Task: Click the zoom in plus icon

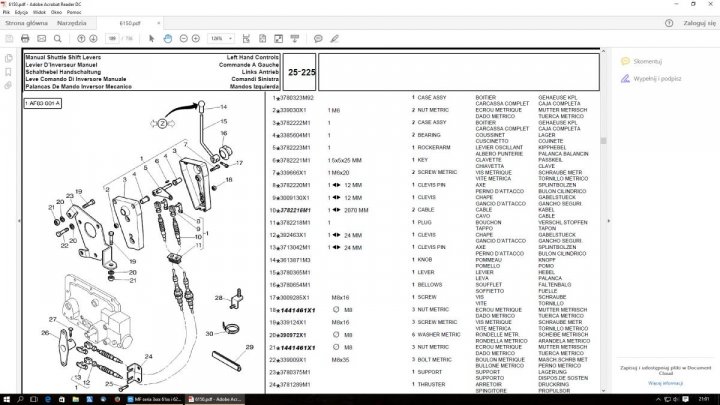Action: coord(194,37)
